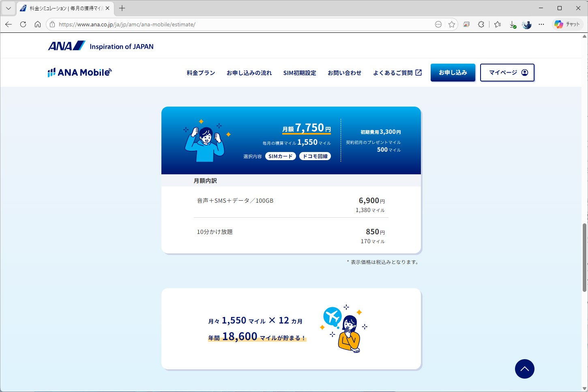Click the vertical scrollbar thumb
Image resolution: width=588 pixels, height=392 pixels.
click(584, 257)
